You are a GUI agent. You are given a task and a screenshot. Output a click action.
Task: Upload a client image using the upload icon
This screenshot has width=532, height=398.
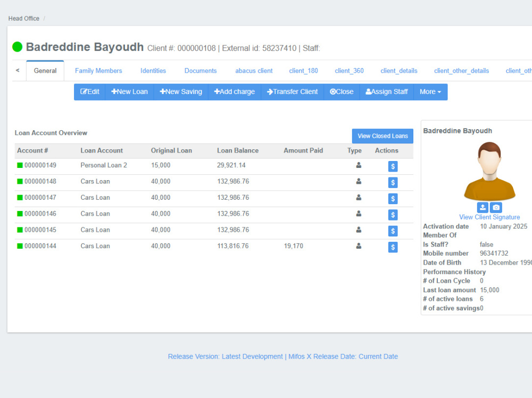tap(483, 207)
